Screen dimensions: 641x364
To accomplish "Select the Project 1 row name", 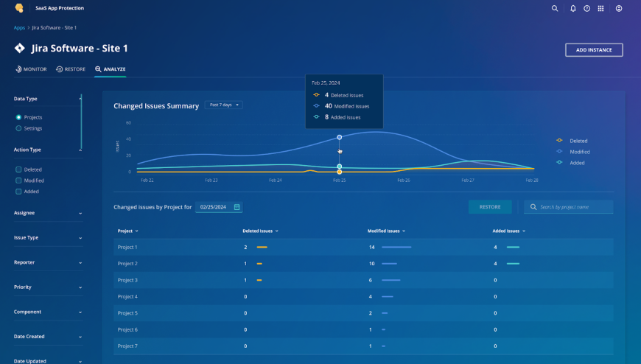I will point(127,247).
